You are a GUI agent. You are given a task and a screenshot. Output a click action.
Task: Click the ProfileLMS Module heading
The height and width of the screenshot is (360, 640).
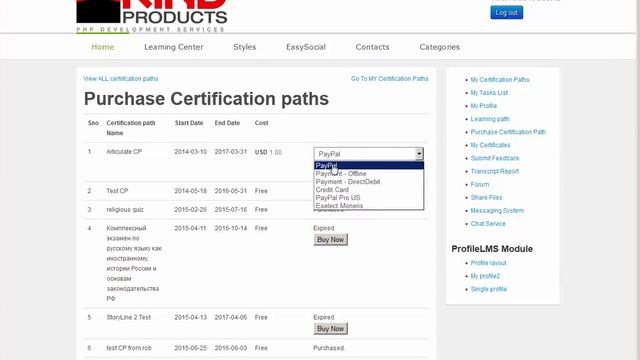tap(492, 249)
